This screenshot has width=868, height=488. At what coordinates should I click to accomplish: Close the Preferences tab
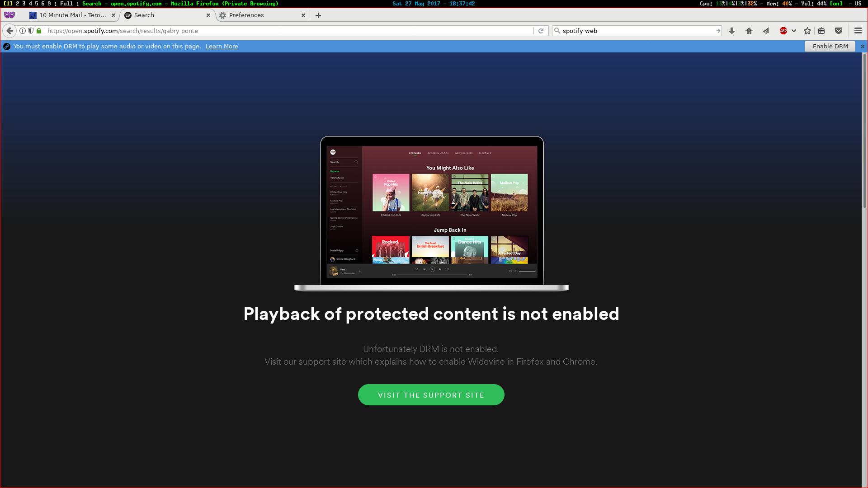point(303,15)
